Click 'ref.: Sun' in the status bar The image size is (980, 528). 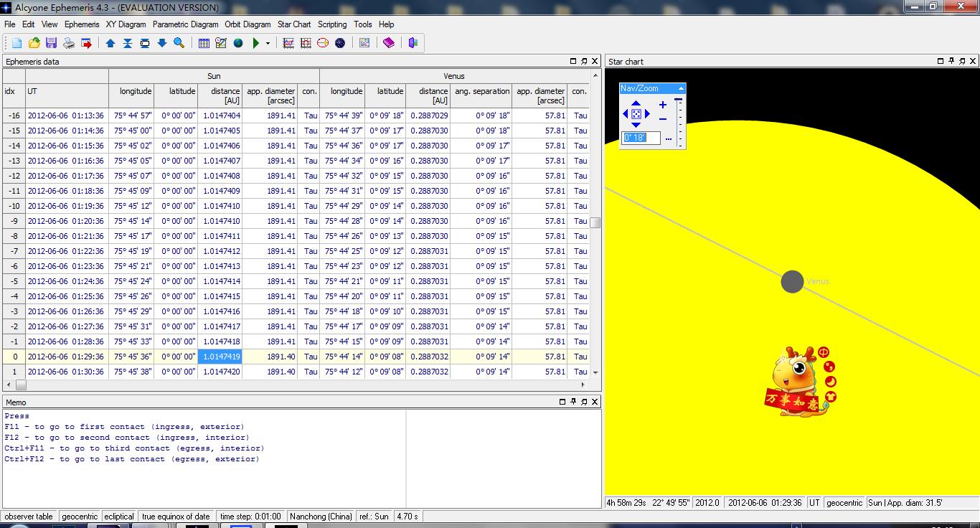click(x=374, y=517)
